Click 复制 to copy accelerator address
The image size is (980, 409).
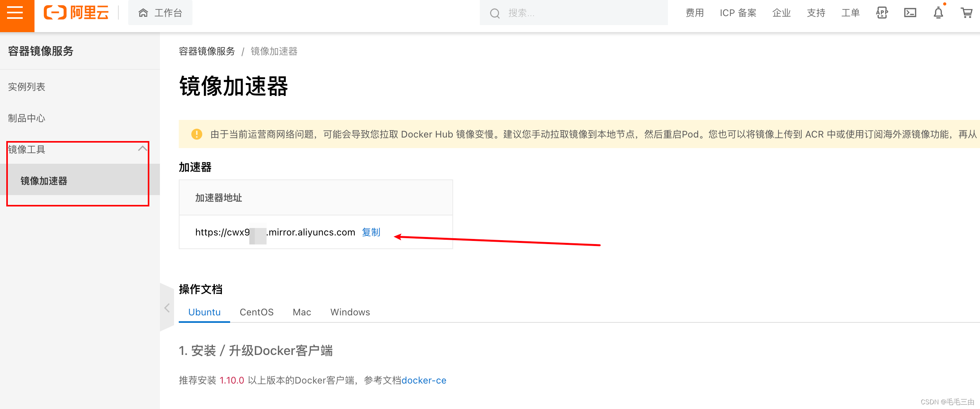tap(371, 232)
